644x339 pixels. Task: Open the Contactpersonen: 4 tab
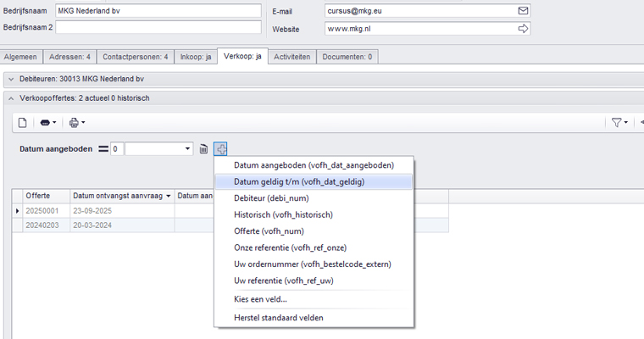(x=135, y=57)
